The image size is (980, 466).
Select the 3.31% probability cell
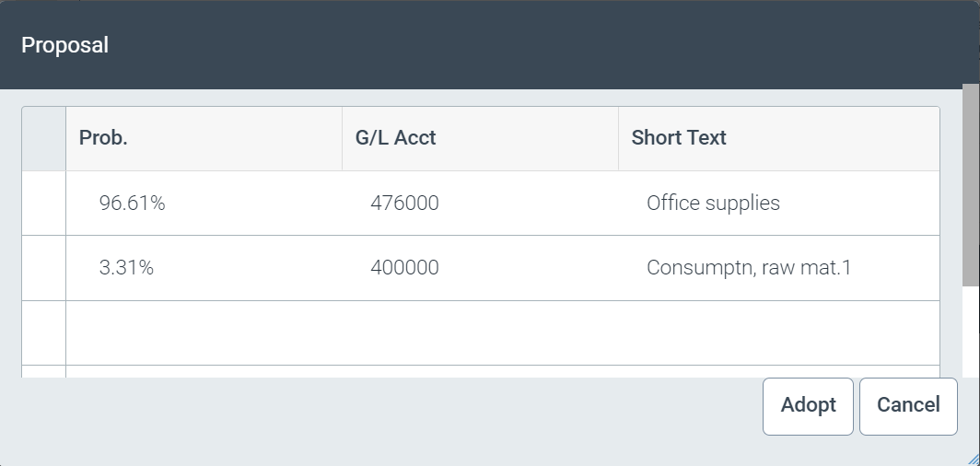point(127,268)
